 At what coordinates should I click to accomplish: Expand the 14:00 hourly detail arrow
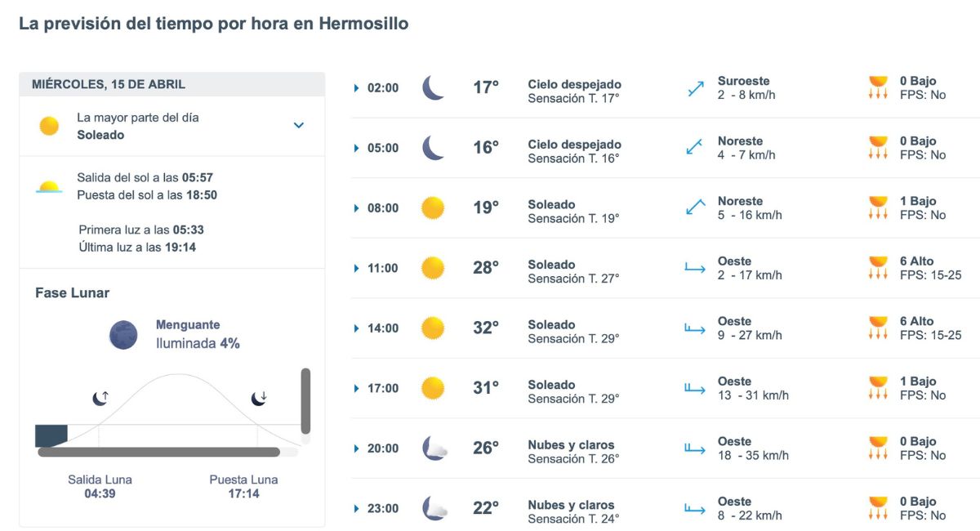pos(355,328)
